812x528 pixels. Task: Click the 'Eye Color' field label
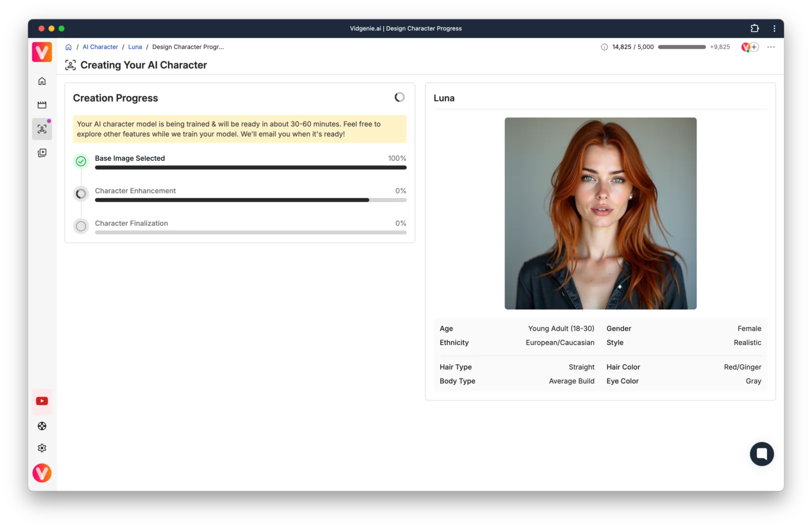tap(622, 381)
